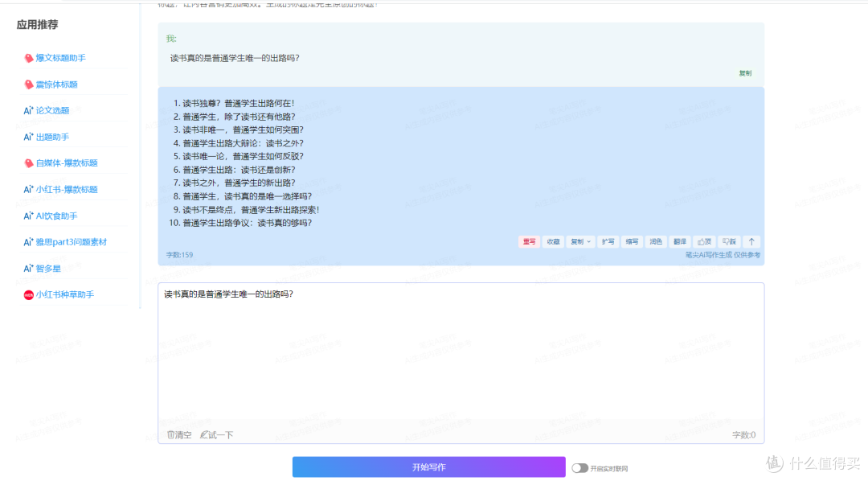
Task: Click the pencil 试一下 icon
Action: pyautogui.click(x=204, y=435)
